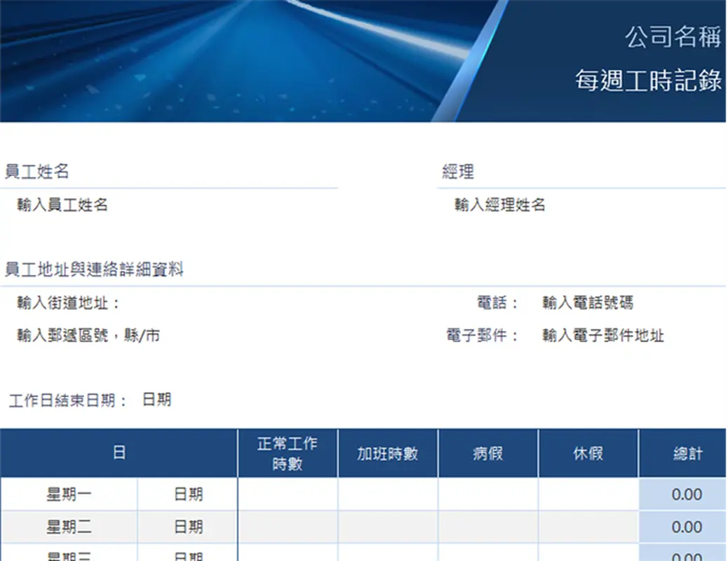Select the 輸入經理姓名 manager name field
The image size is (728, 561).
[500, 205]
